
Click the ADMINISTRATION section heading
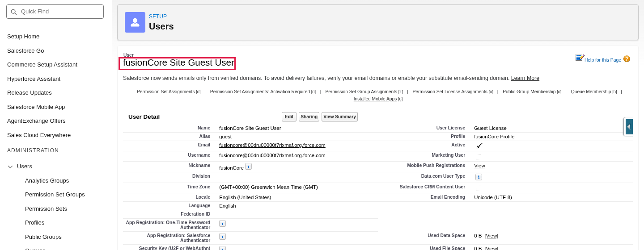click(33, 150)
